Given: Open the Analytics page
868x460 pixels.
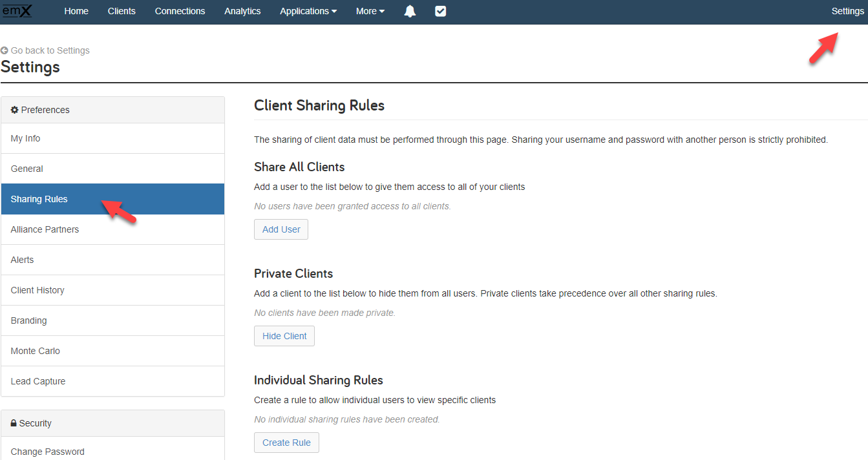Looking at the screenshot, I should (242, 11).
